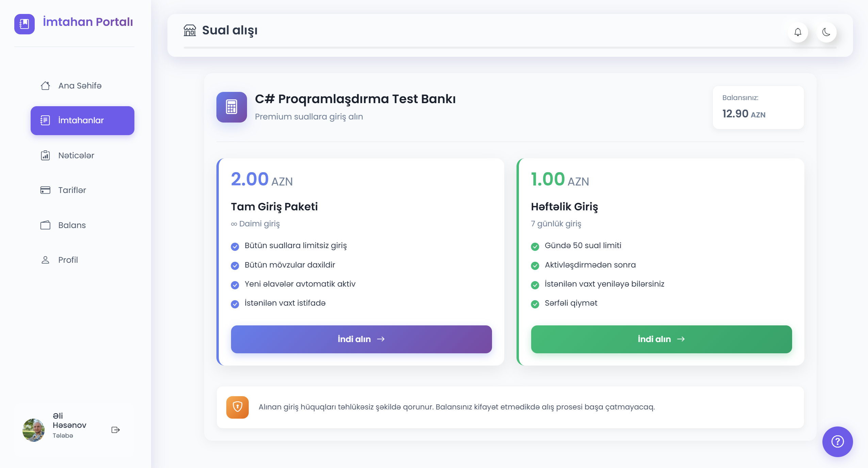Screen dimensions: 868x468
Task: Click the 'Bütün suallara limitsiz giriş' checkmark
Action: coord(235,246)
